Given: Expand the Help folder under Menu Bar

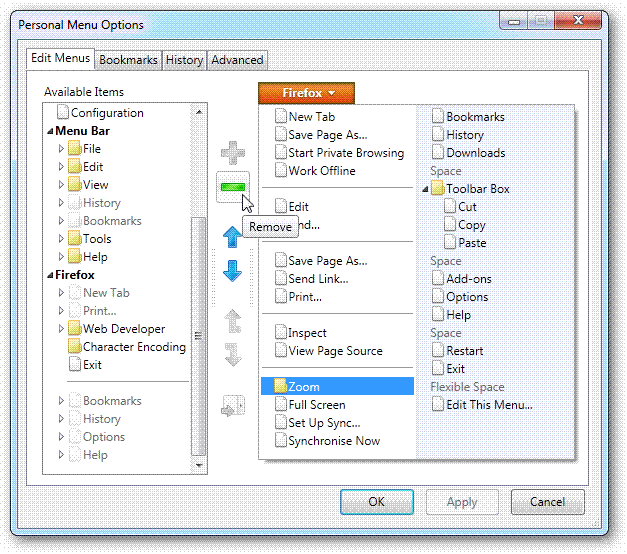Looking at the screenshot, I should coord(61,256).
